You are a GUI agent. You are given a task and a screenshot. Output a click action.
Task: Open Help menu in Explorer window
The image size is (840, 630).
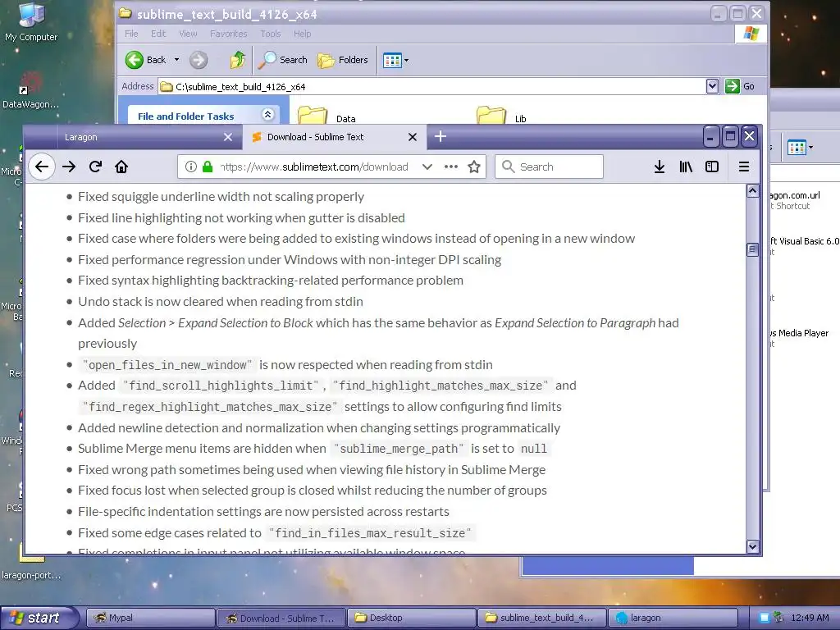click(x=302, y=34)
